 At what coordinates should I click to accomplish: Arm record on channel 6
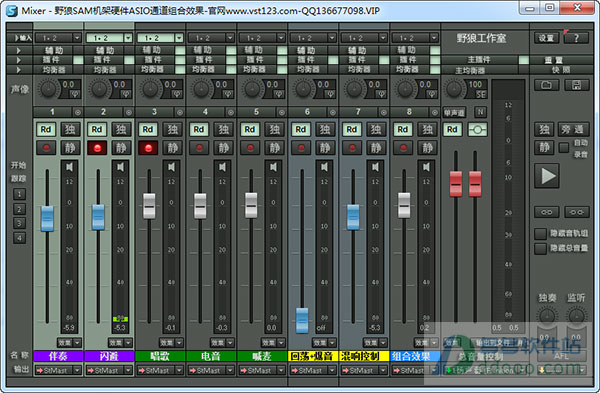301,148
